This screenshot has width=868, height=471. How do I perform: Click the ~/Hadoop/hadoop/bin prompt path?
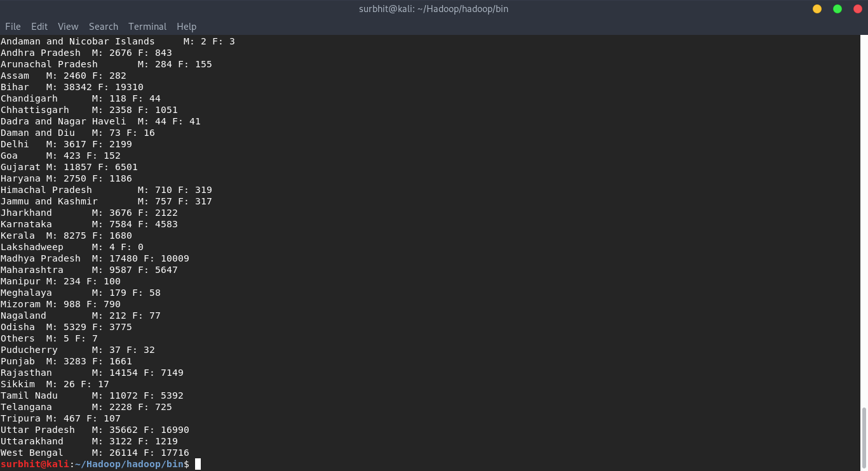click(x=129, y=464)
